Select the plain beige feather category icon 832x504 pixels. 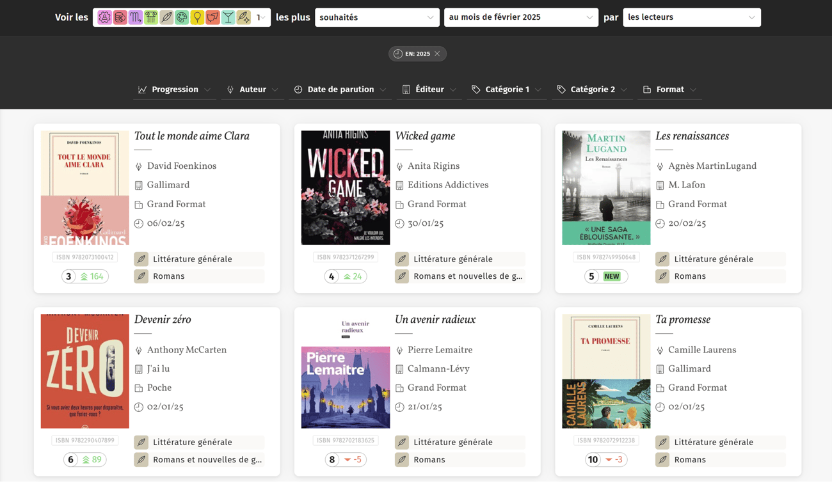click(x=166, y=17)
